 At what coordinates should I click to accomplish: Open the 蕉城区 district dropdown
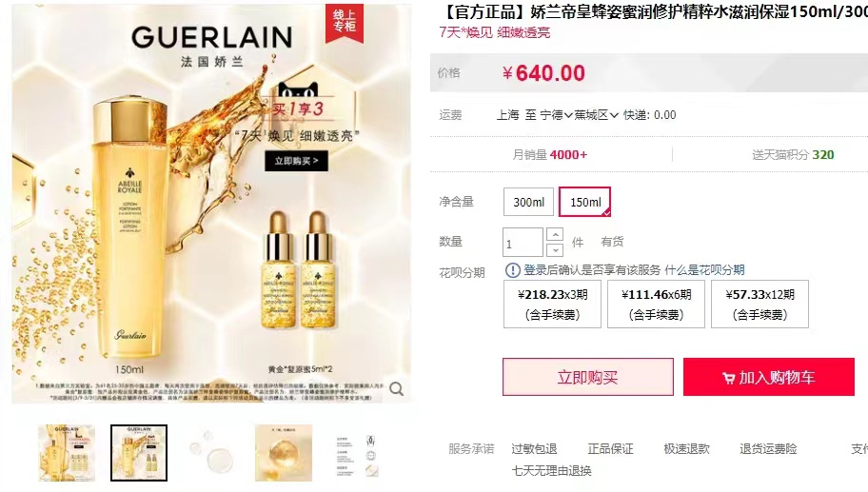(x=596, y=115)
